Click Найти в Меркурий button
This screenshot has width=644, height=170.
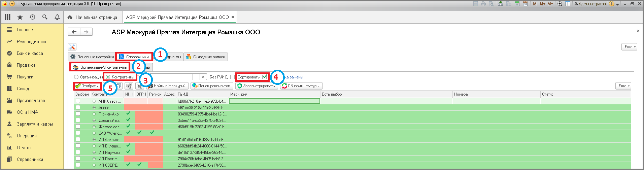pos(167,86)
